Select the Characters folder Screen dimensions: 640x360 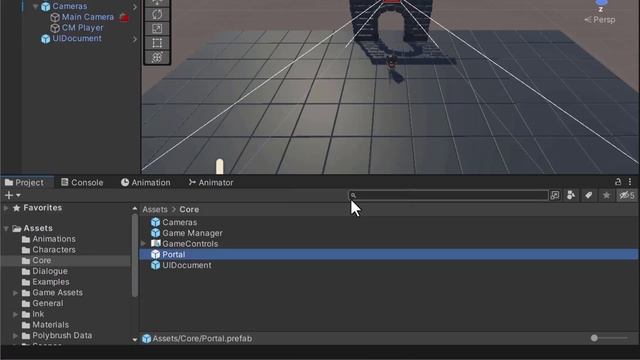(x=54, y=249)
